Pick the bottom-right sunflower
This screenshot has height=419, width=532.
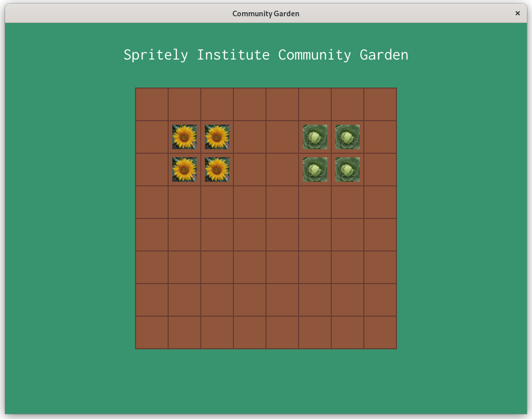217,170
